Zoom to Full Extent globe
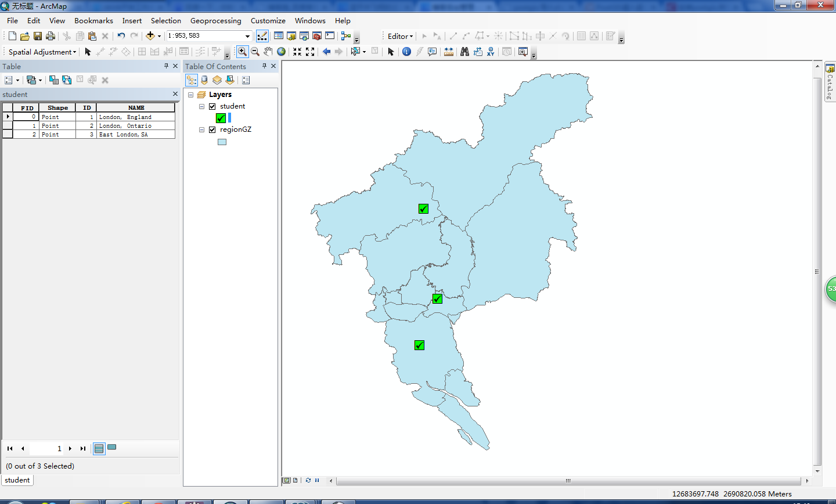Image resolution: width=836 pixels, height=504 pixels. tap(282, 52)
